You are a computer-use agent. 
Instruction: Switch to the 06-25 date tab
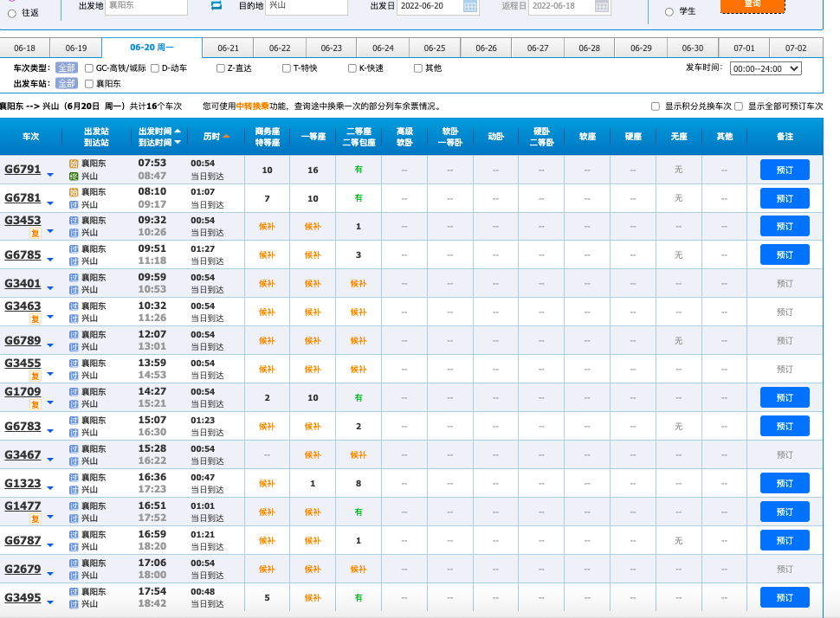click(x=435, y=48)
